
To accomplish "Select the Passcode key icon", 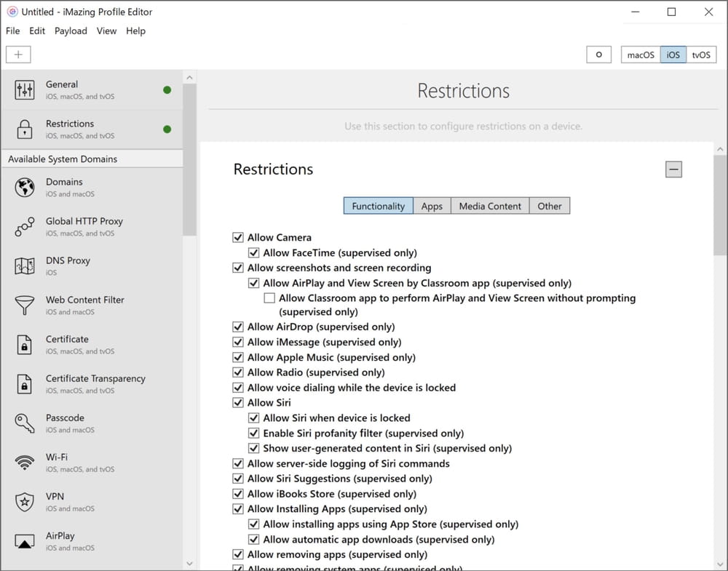I will [25, 423].
